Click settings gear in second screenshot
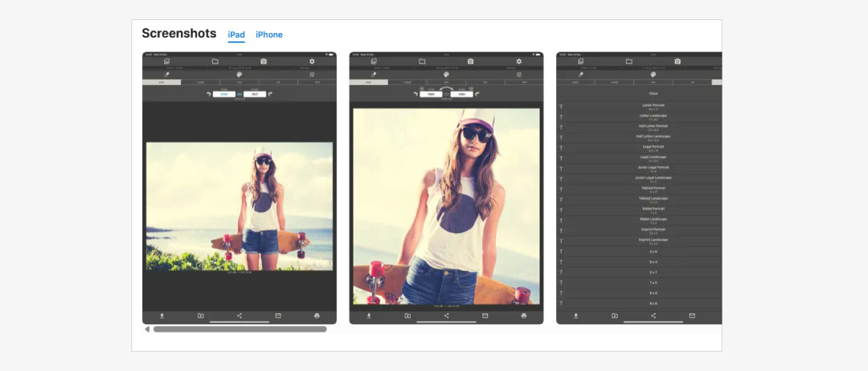Image resolution: width=868 pixels, height=371 pixels. [x=518, y=61]
